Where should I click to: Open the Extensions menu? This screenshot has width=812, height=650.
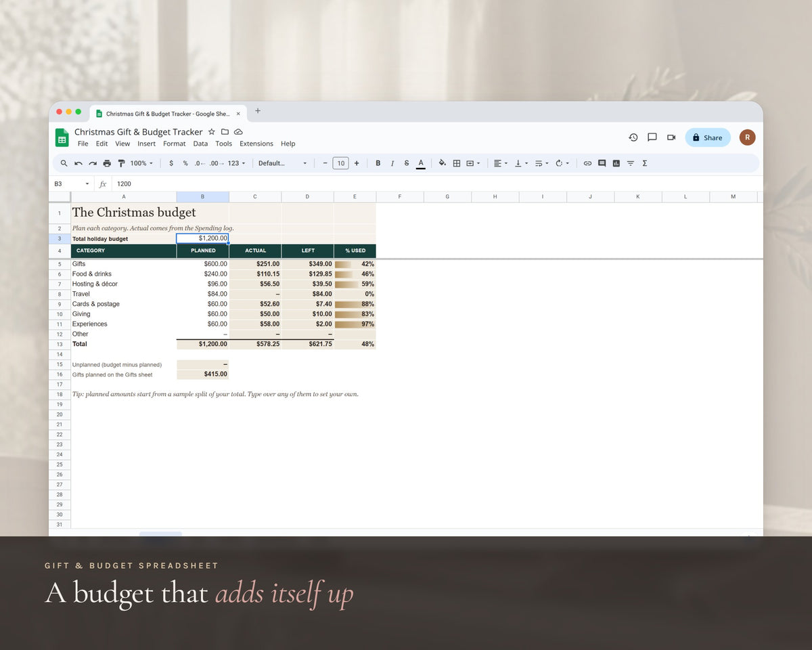click(x=256, y=144)
